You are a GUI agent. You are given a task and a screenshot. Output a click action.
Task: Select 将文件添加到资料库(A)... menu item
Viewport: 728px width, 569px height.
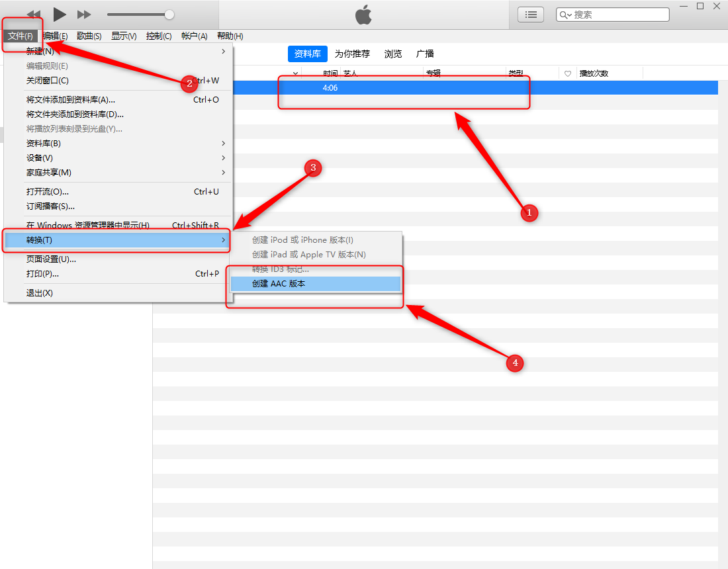pyautogui.click(x=118, y=100)
